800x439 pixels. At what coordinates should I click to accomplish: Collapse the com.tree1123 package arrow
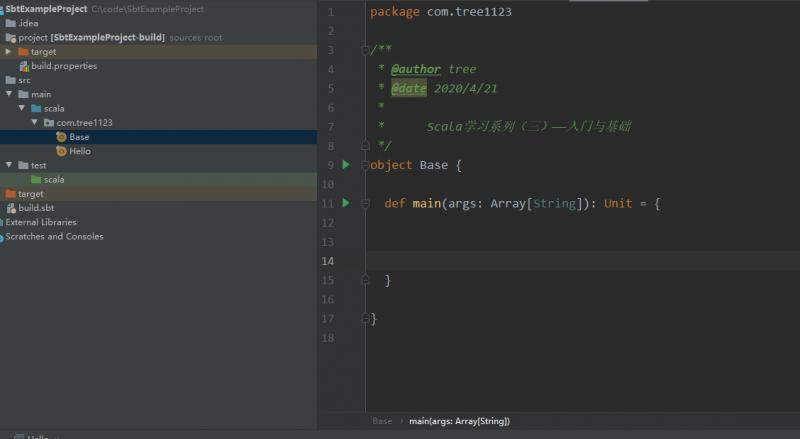pyautogui.click(x=35, y=123)
